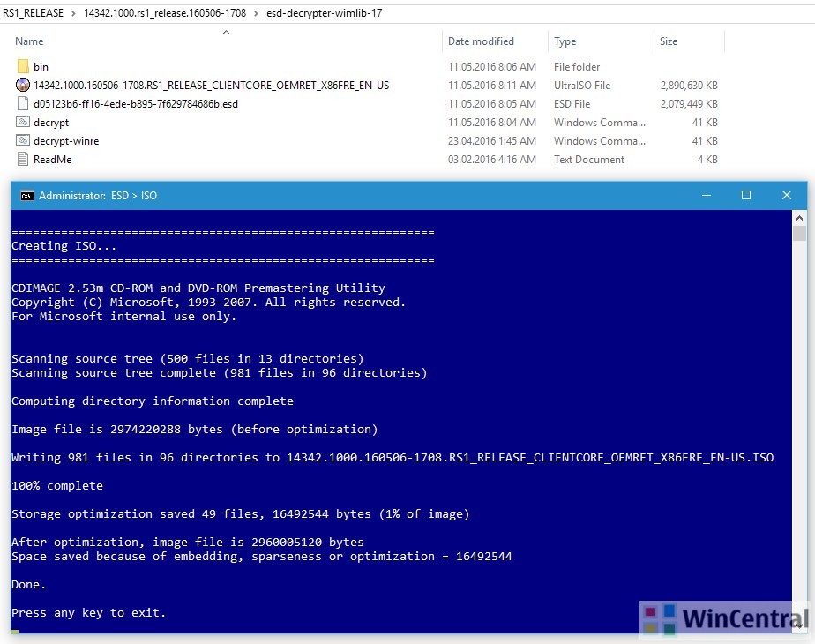Click the console vertical scrollbar thumb
Image resolution: width=815 pixels, height=644 pixels.
pos(799,234)
